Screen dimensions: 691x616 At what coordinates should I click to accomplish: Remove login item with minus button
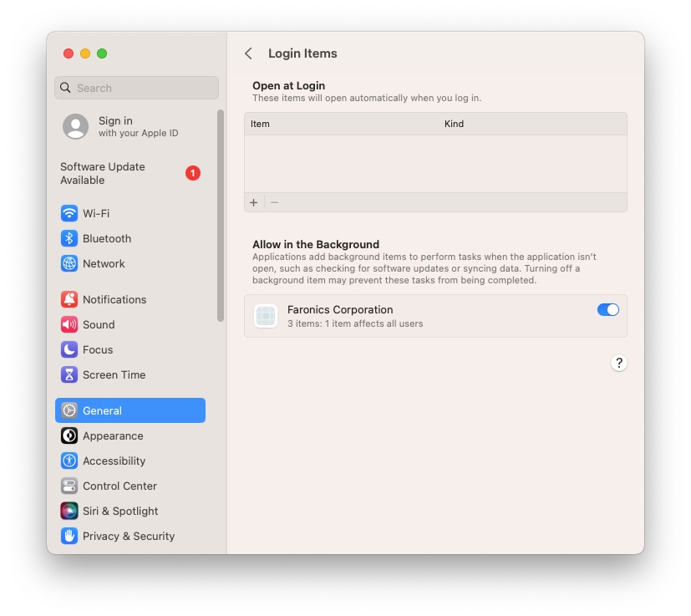(274, 202)
